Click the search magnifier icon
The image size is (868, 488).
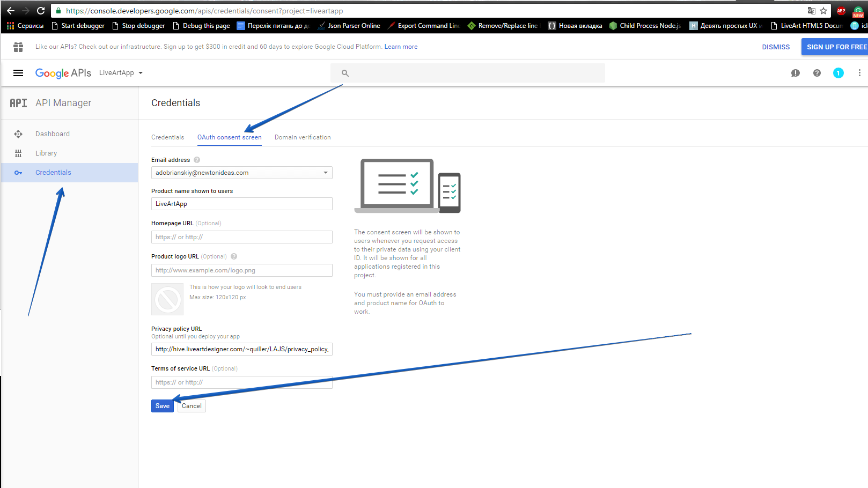[345, 73]
